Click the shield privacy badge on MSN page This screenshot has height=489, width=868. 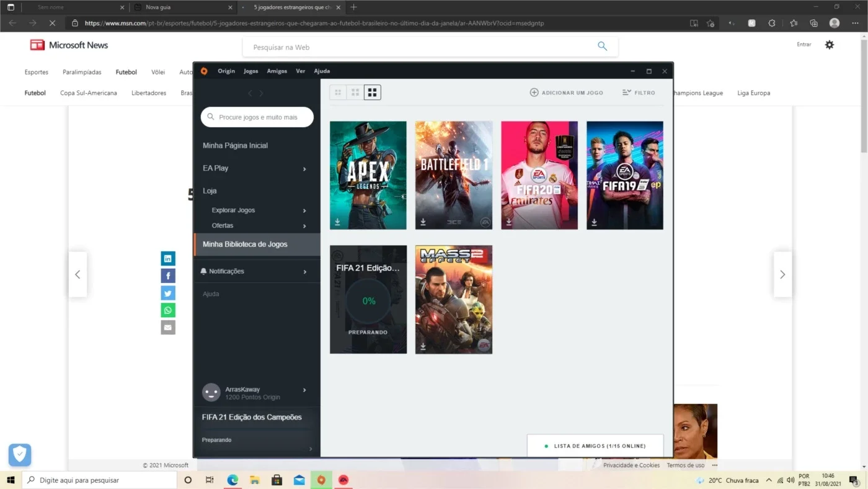tap(20, 455)
